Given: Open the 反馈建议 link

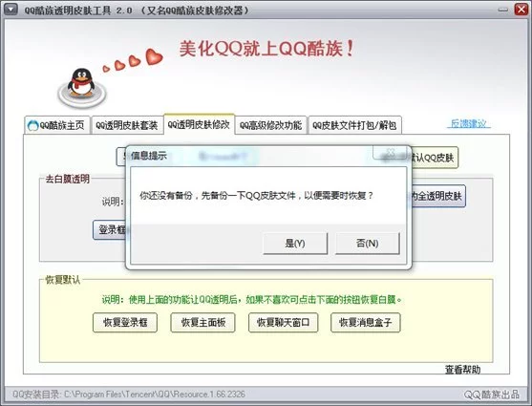Looking at the screenshot, I should [469, 123].
